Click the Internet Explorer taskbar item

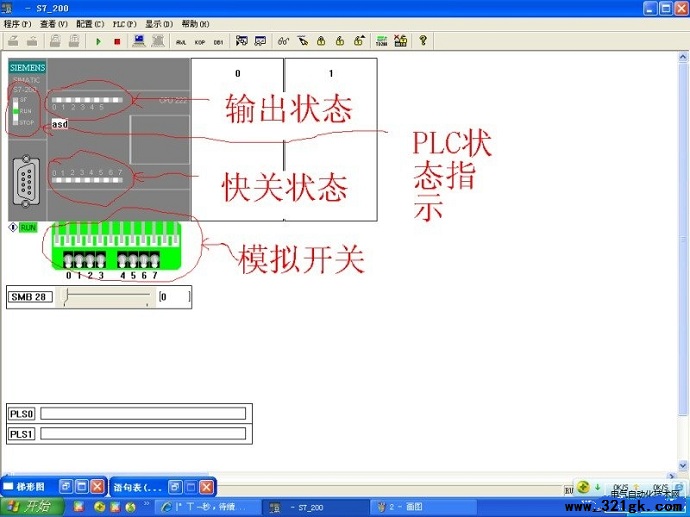(x=206, y=508)
